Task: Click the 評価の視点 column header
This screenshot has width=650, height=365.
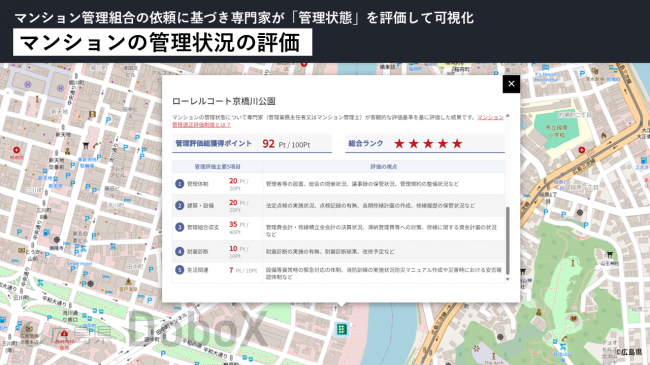Action: pos(384,167)
